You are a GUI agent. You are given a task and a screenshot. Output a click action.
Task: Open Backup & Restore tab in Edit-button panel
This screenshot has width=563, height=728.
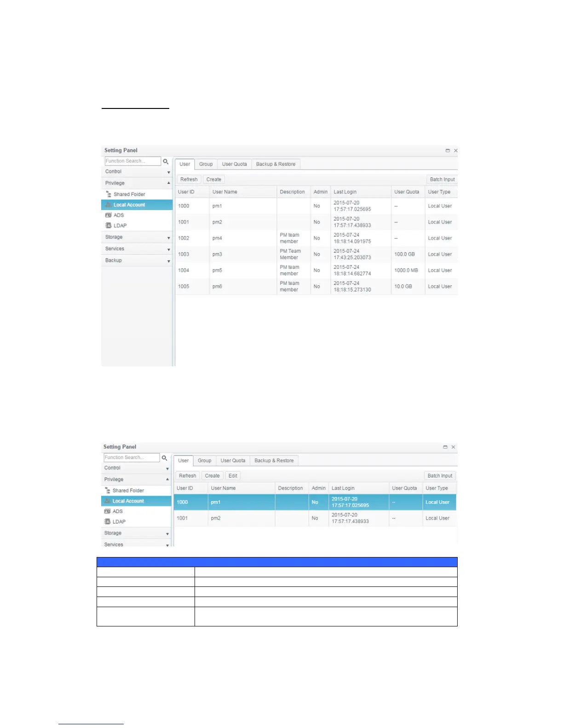[274, 461]
